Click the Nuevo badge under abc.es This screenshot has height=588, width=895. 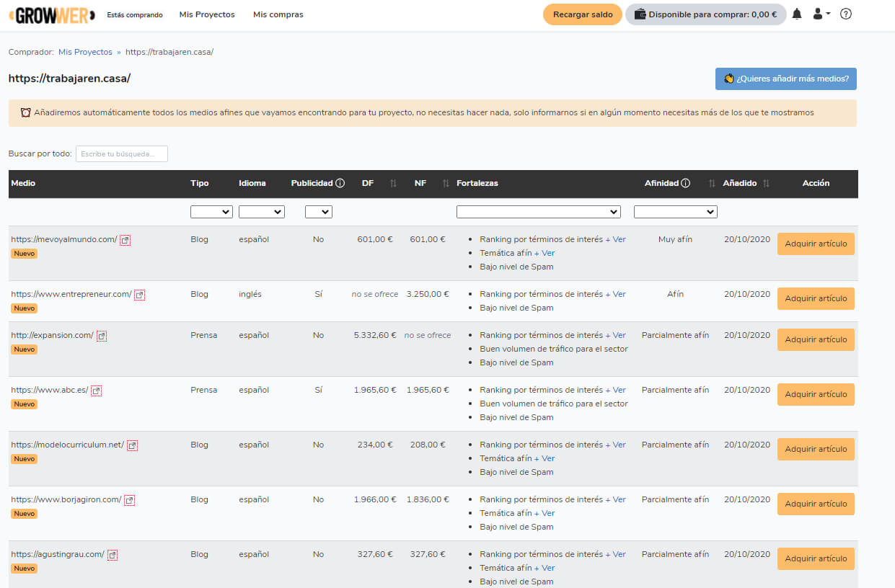point(24,404)
